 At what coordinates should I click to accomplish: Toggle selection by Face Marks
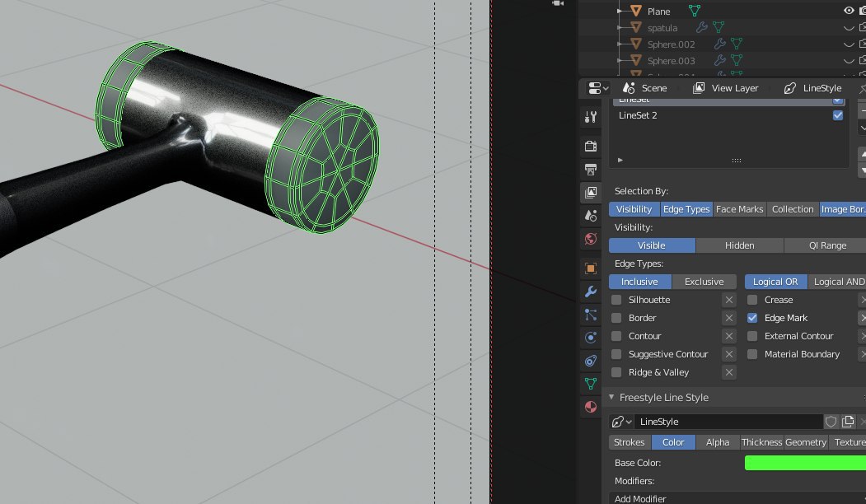coord(739,209)
